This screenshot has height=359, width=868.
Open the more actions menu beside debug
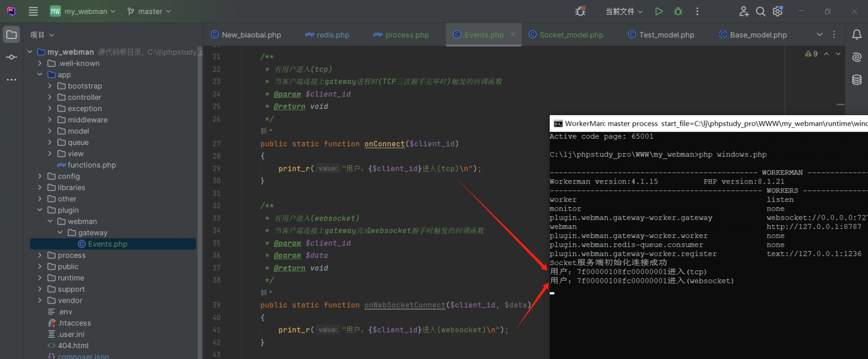tap(697, 11)
